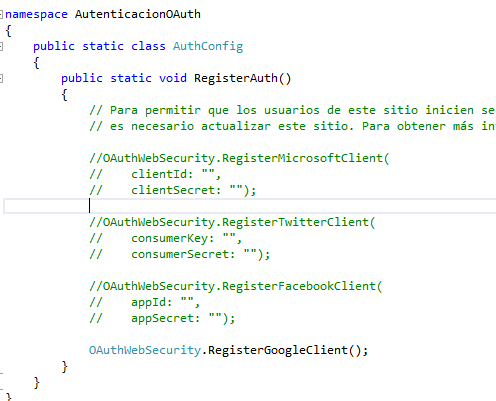
Task: Collapse the AuthConfig class outline
Action: (x=1, y=46)
